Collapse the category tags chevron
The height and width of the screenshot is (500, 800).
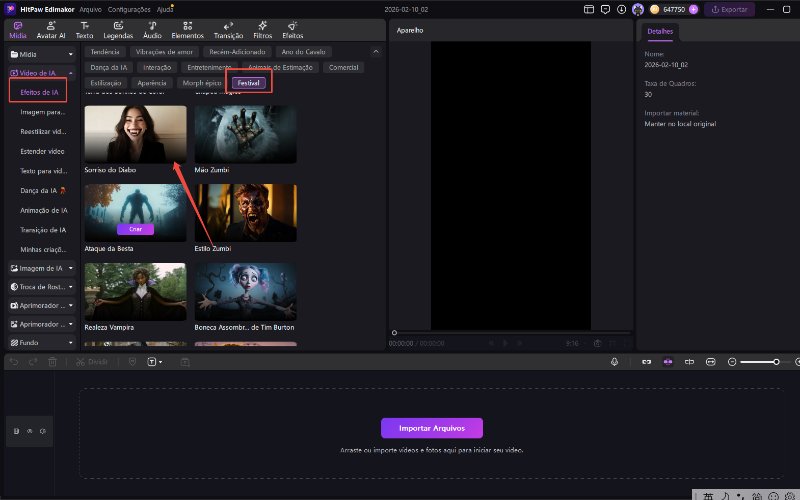[x=376, y=51]
